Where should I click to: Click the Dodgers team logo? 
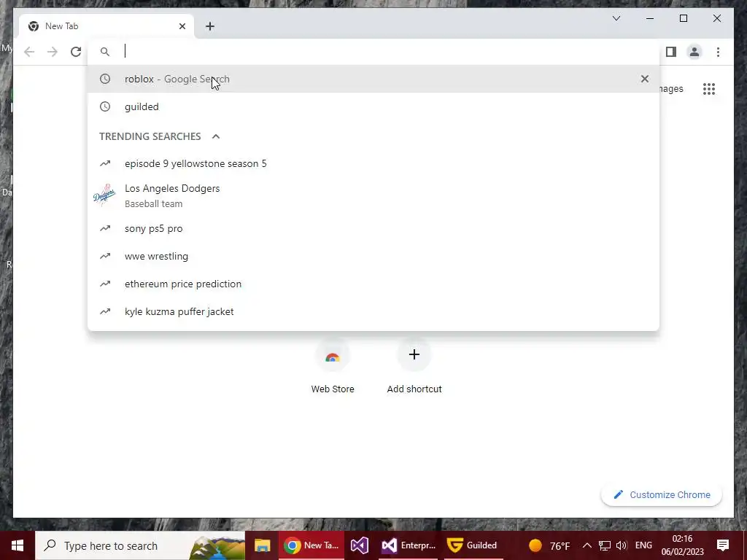104,195
